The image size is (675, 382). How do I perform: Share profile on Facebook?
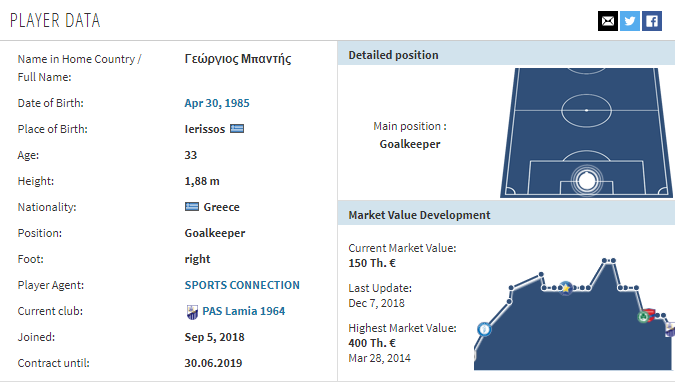point(652,21)
